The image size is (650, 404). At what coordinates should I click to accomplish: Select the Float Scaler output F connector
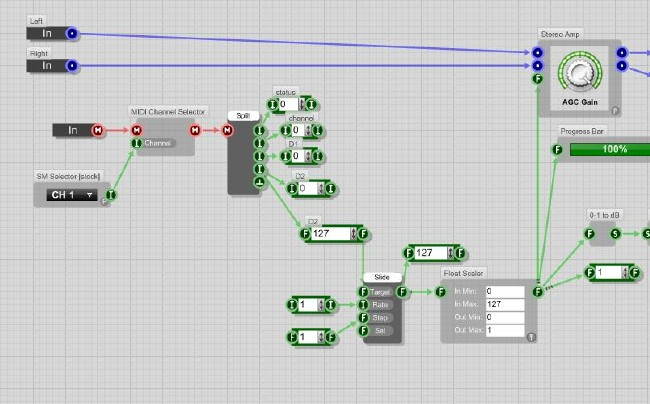538,292
